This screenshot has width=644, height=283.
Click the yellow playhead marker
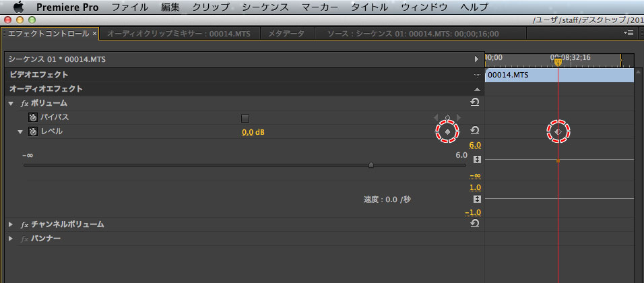558,63
